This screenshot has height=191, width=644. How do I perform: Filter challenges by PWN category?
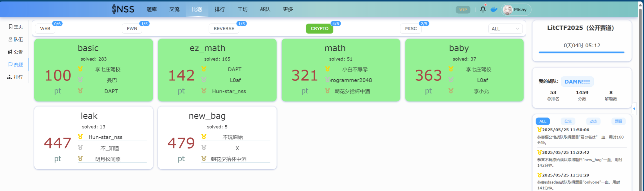tap(132, 28)
